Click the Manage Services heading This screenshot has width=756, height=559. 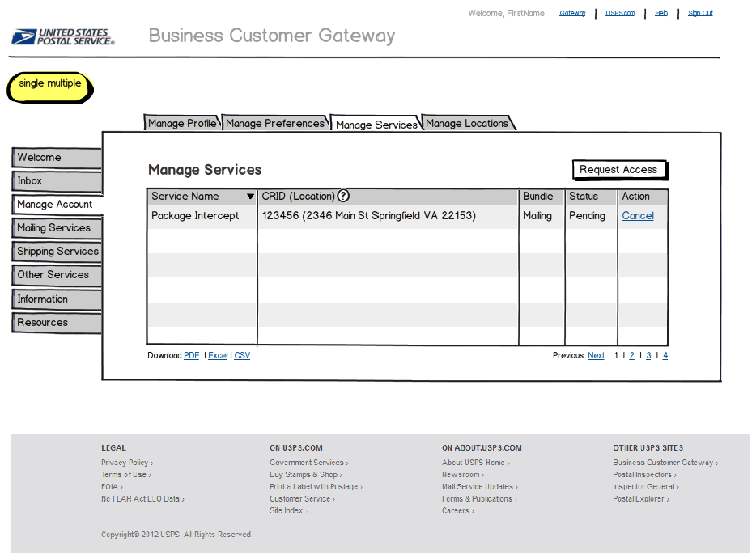[205, 170]
